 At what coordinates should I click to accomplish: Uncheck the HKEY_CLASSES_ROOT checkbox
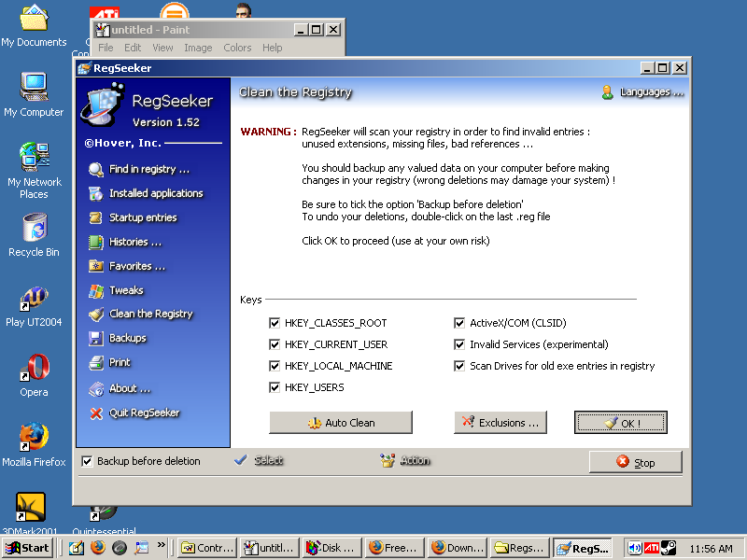click(x=275, y=323)
